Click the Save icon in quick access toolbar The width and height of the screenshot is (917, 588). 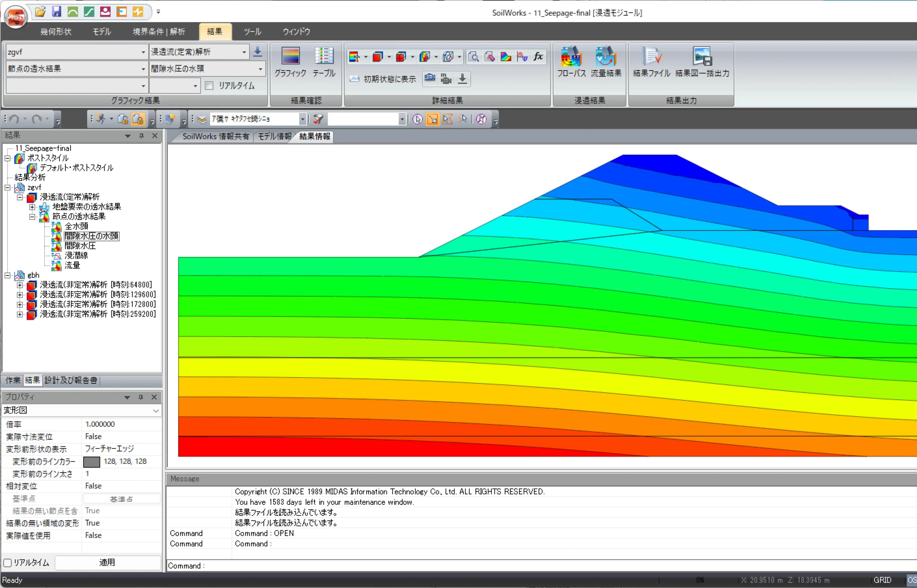click(57, 11)
